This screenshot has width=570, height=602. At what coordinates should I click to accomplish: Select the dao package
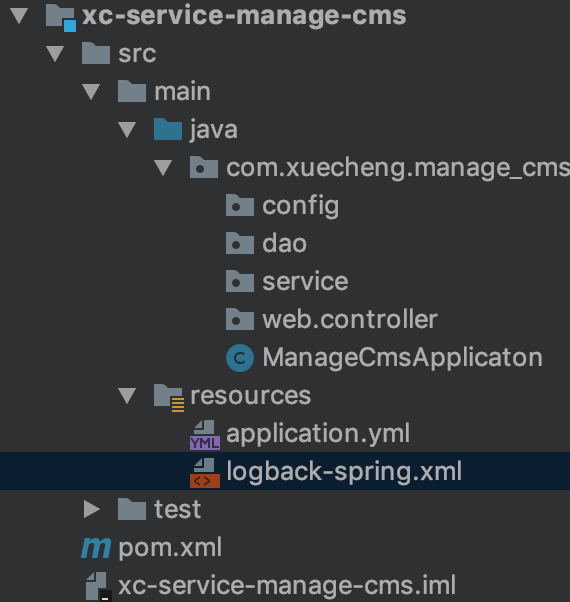285,243
